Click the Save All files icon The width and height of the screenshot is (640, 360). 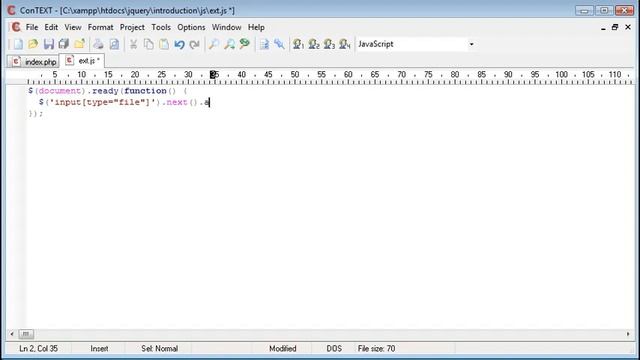[64, 44]
